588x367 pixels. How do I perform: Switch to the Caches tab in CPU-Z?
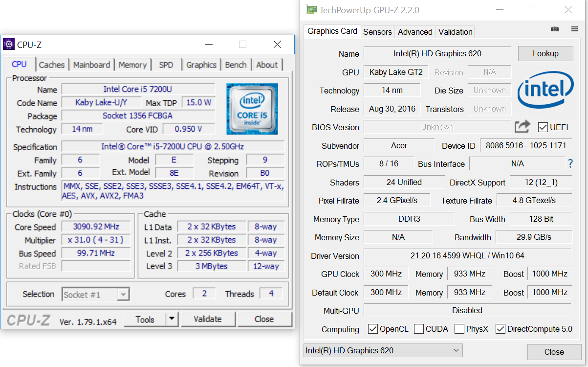[x=52, y=65]
